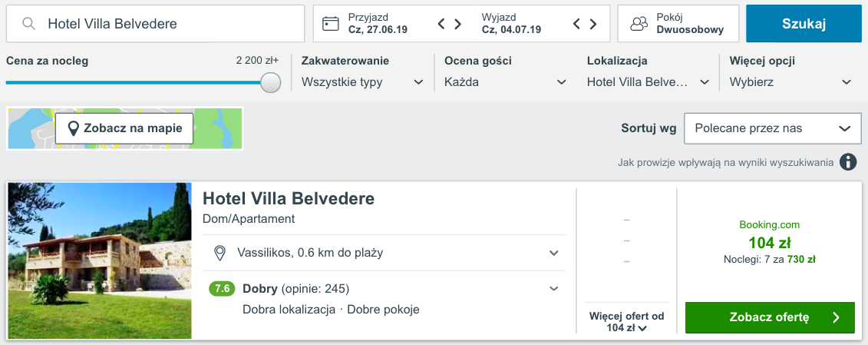The height and width of the screenshot is (345, 868).
Task: Click Dom/Apartament property type text
Action: tap(249, 218)
